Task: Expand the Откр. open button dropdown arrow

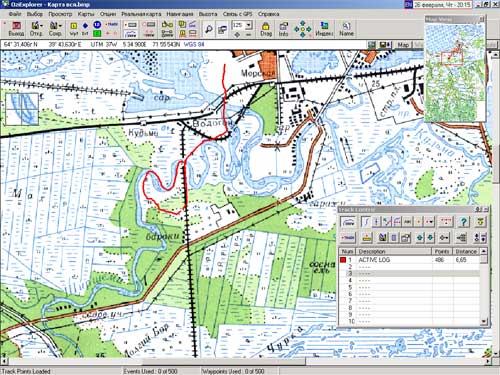Action: coord(41,25)
